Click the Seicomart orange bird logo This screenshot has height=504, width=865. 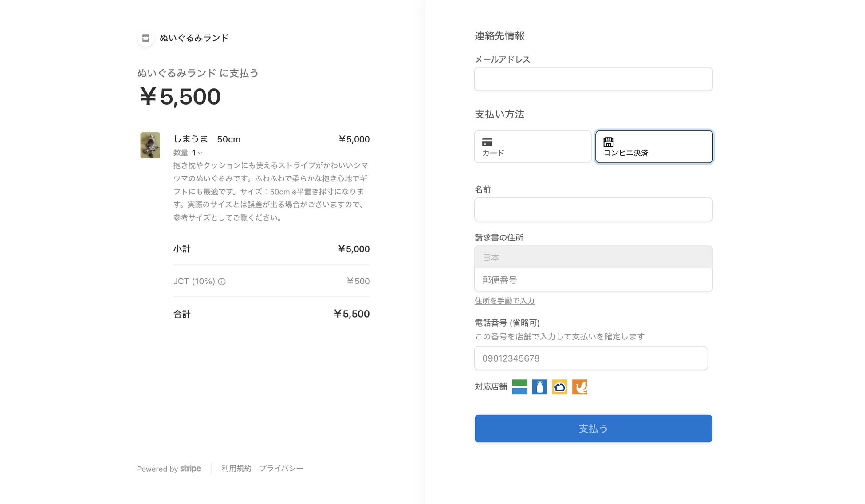(579, 387)
